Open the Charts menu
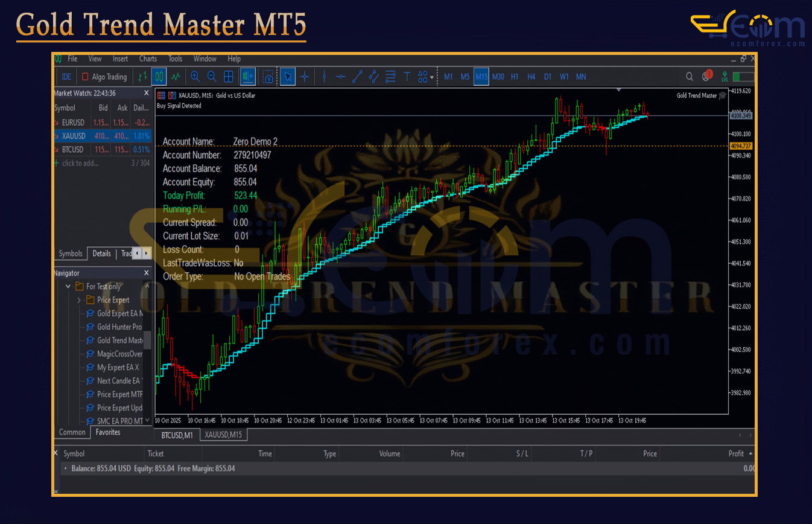 148,59
